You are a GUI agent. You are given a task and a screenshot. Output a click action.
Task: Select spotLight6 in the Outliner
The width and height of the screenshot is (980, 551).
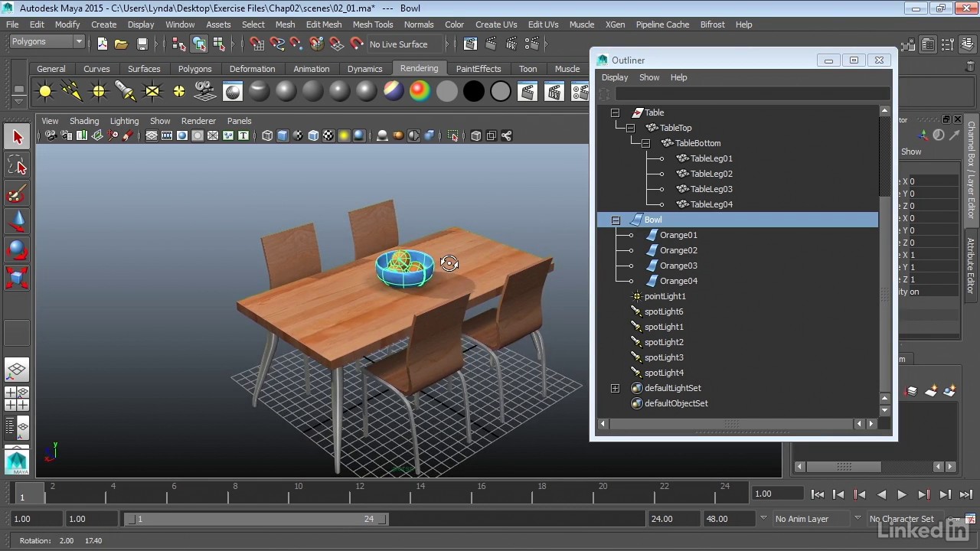click(x=664, y=311)
